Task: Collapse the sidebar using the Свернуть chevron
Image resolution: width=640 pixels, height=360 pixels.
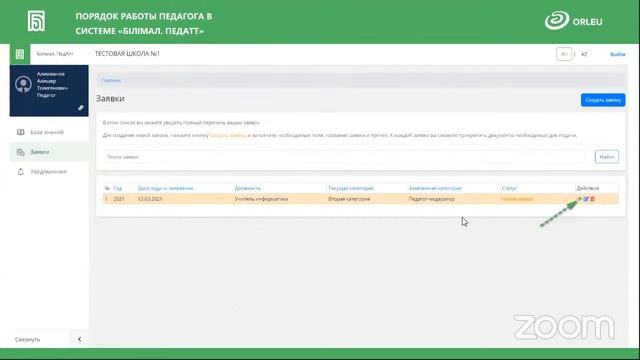Action: (x=79, y=339)
